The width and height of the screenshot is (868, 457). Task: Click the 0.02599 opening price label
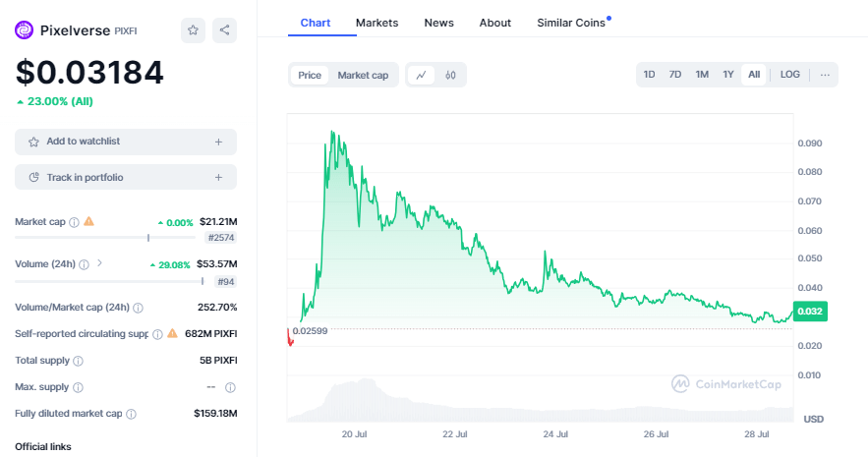tap(310, 331)
